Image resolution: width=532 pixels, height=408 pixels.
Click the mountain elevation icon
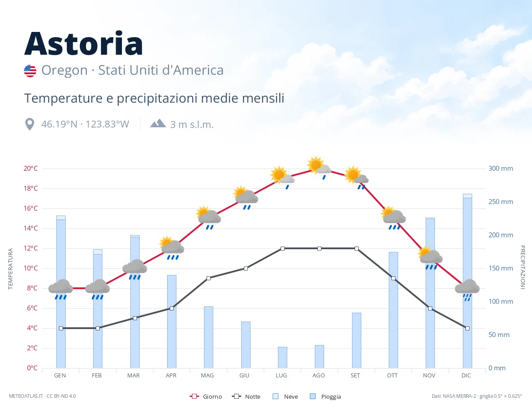(158, 124)
